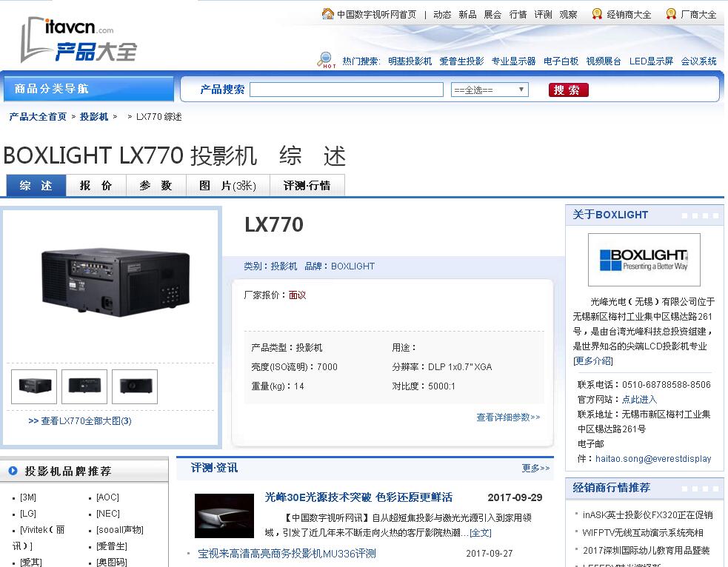Open the 动态 nav link

click(442, 14)
